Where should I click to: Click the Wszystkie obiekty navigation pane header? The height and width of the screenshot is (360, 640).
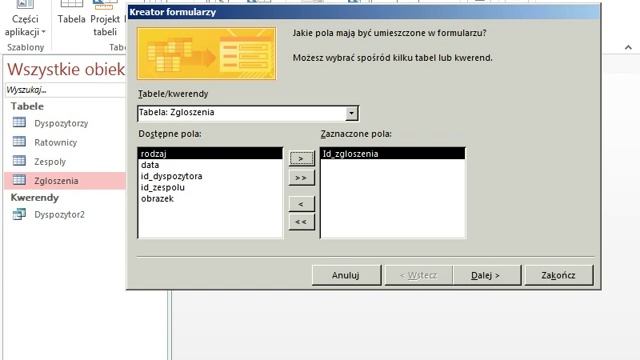point(66,69)
